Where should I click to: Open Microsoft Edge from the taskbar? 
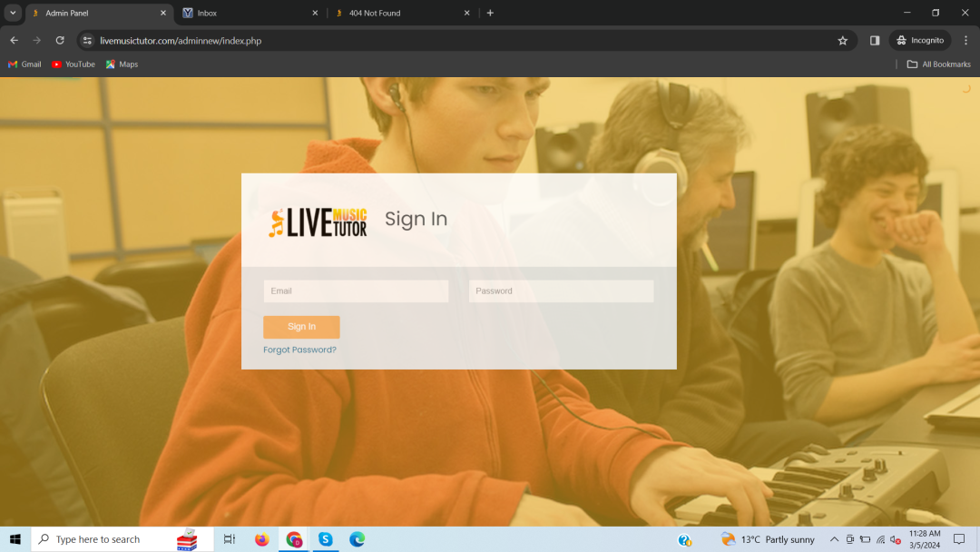pos(358,539)
